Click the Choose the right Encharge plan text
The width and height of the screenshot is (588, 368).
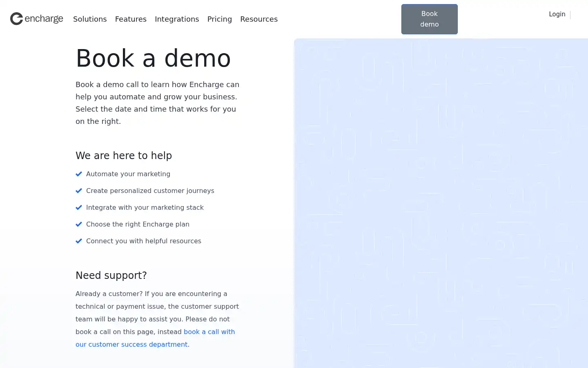click(x=138, y=224)
